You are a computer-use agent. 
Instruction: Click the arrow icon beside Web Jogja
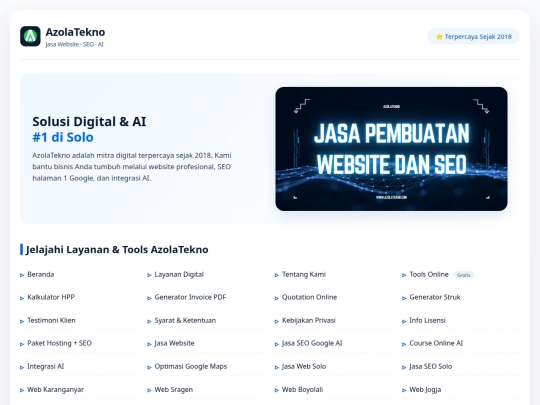[404, 391]
